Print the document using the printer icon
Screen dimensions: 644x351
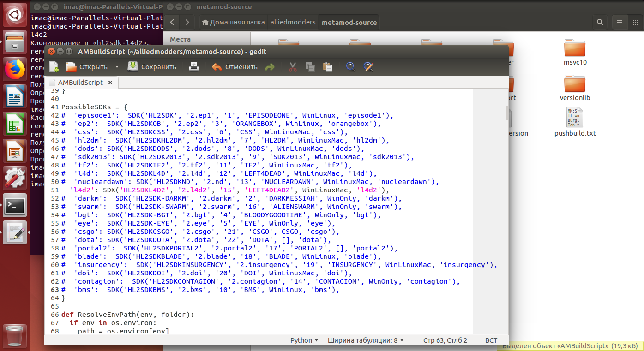coord(194,67)
